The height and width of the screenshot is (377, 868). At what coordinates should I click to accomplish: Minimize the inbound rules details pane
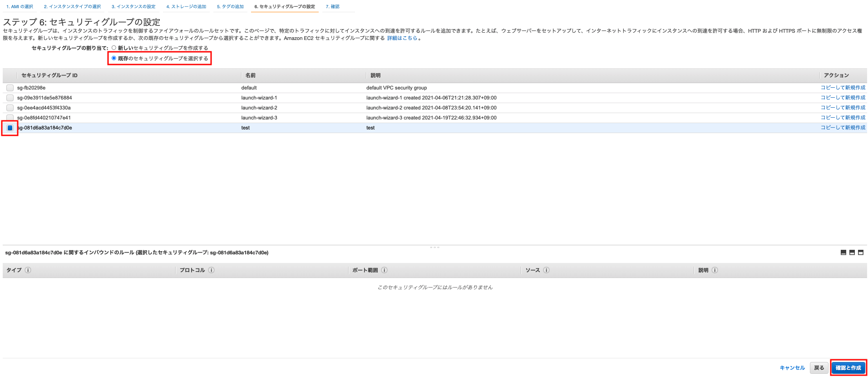(x=843, y=253)
